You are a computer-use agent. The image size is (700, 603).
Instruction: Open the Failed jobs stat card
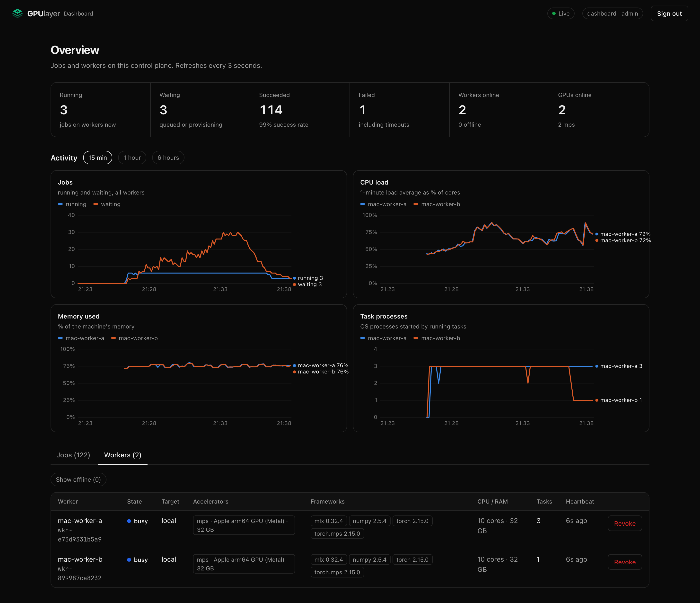(399, 109)
